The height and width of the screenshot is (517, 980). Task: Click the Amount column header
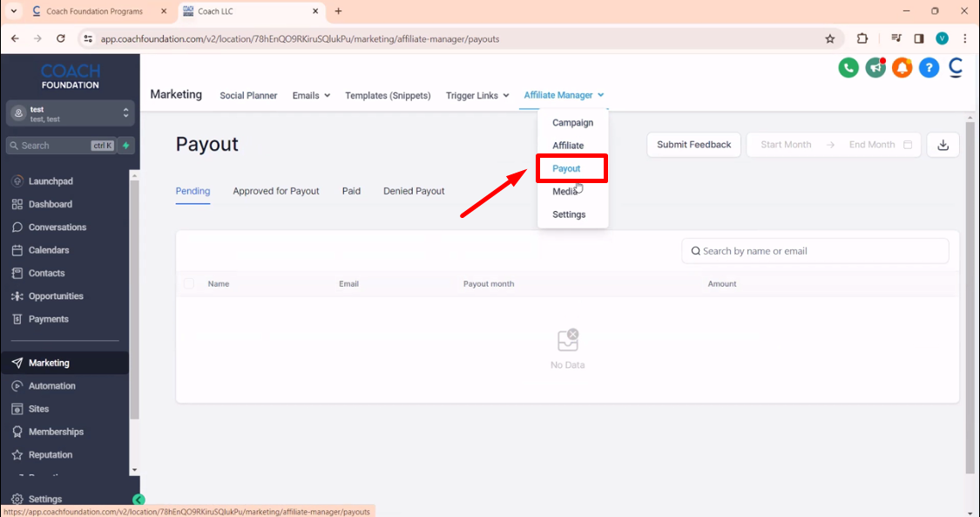pyautogui.click(x=722, y=284)
